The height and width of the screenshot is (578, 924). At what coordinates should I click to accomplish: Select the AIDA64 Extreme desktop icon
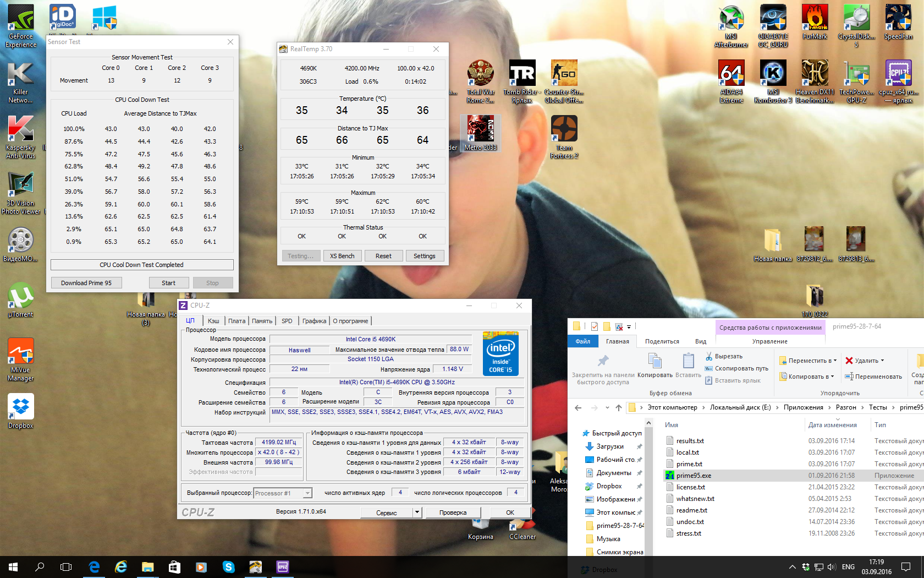[x=731, y=81]
